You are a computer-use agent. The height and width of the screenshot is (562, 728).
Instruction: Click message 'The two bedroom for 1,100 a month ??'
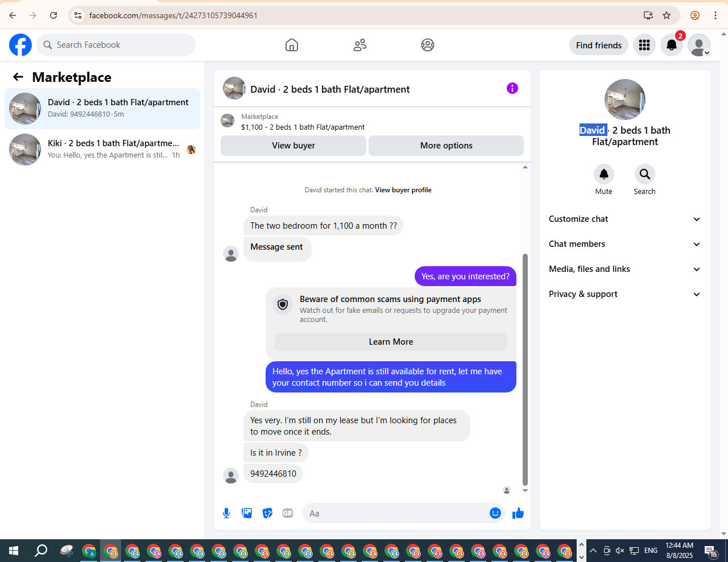click(x=324, y=226)
